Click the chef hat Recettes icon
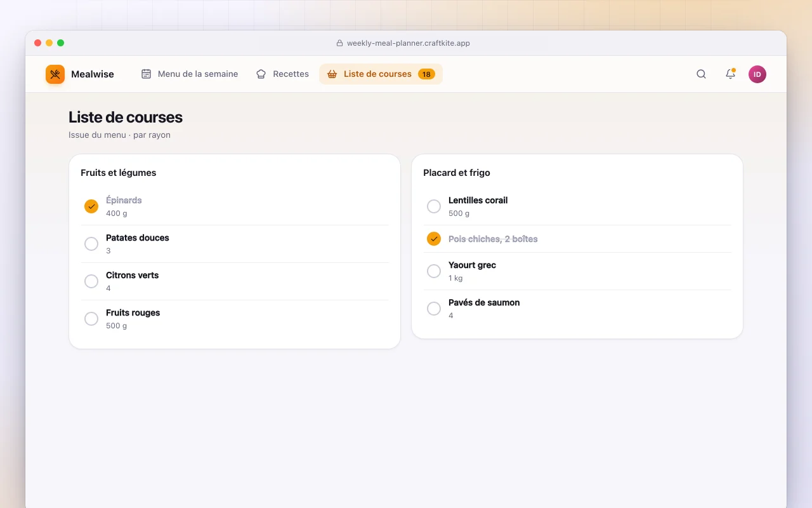 tap(261, 74)
